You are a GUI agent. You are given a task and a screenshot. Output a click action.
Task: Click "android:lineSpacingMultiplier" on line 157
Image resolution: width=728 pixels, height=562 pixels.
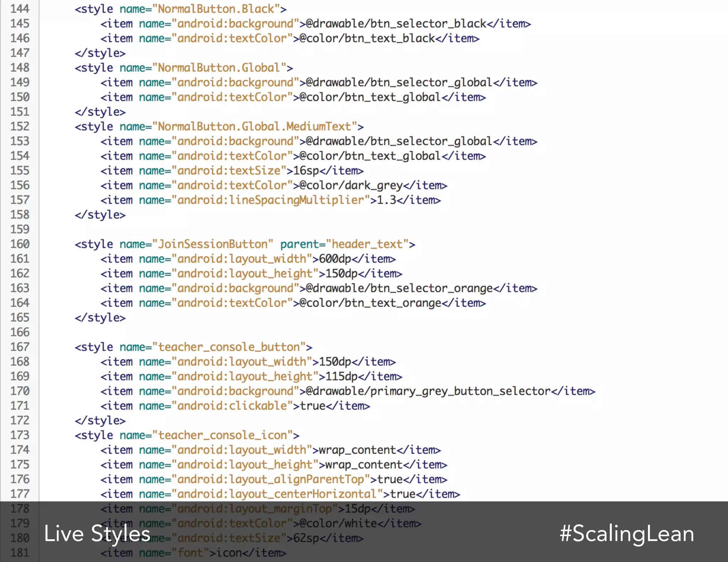271,200
